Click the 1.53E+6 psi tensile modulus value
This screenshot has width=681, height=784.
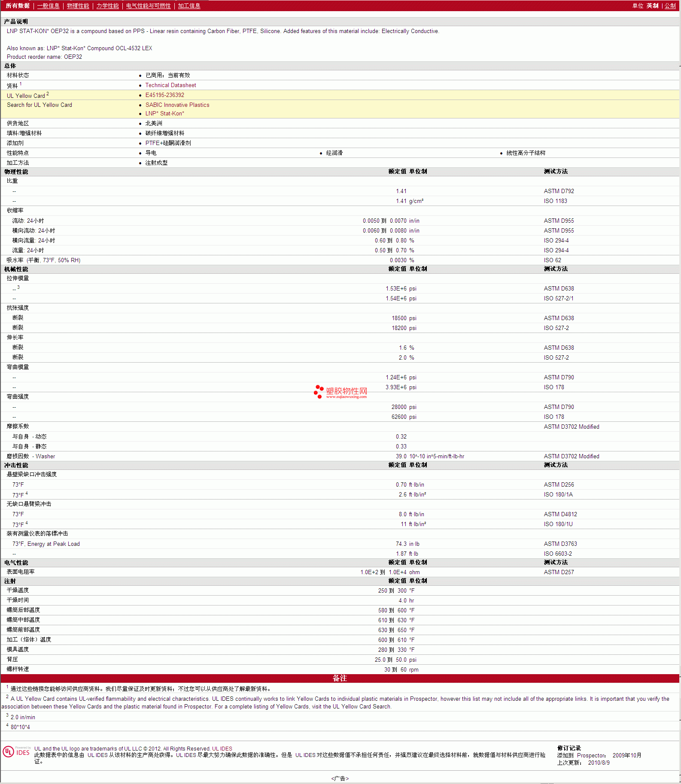(x=401, y=289)
